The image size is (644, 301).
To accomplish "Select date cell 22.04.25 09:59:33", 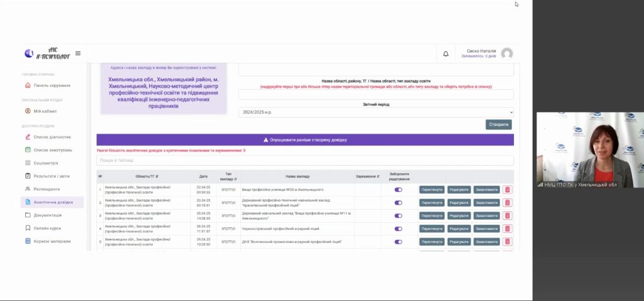I will click(203, 190).
